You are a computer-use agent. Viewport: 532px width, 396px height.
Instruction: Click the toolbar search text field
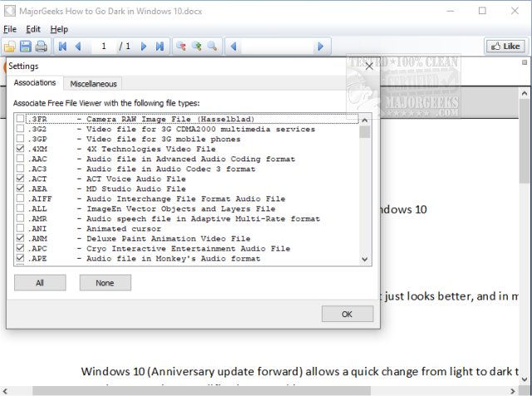(x=277, y=47)
